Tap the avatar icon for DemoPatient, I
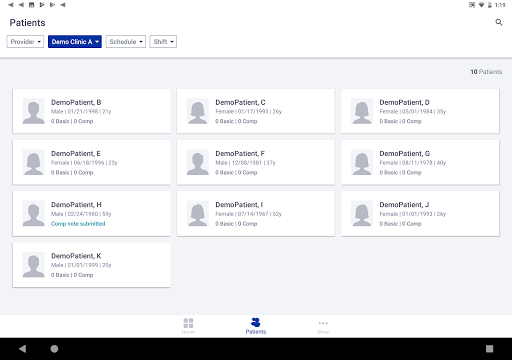512x360 pixels. [198, 214]
